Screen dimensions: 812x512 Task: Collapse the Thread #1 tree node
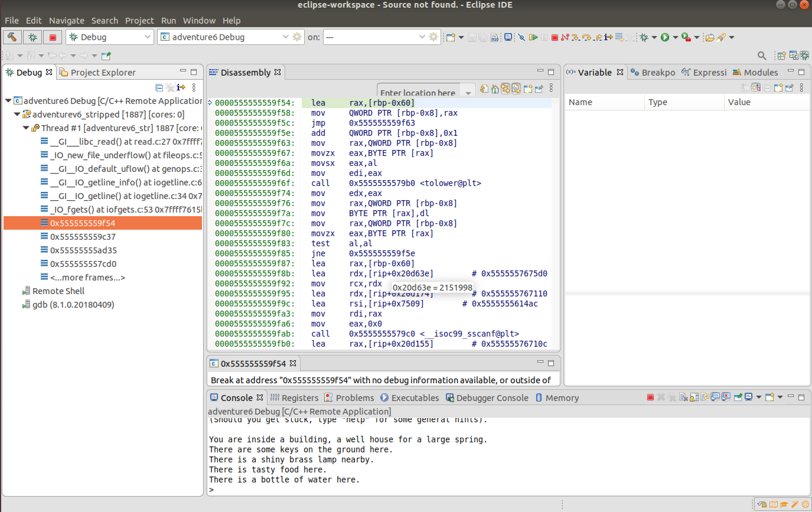pos(26,128)
